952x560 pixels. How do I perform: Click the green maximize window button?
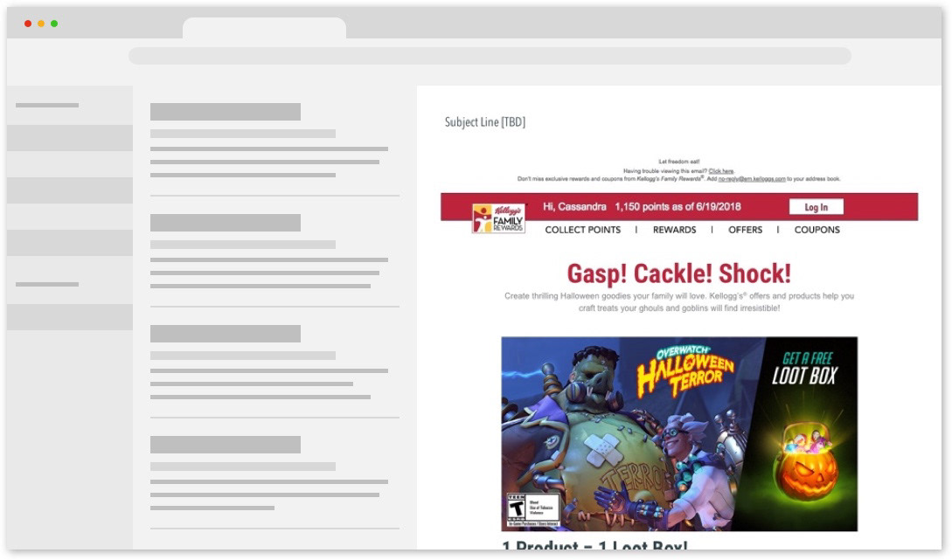click(x=55, y=24)
